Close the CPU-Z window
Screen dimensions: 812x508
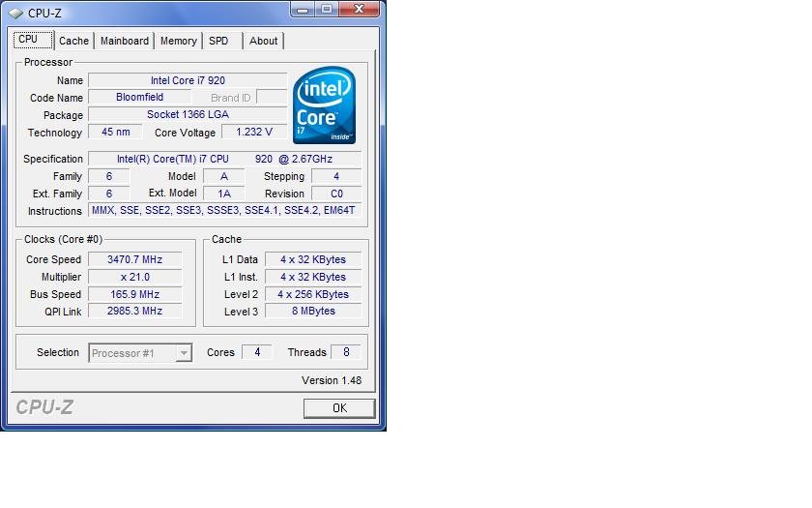(359, 10)
